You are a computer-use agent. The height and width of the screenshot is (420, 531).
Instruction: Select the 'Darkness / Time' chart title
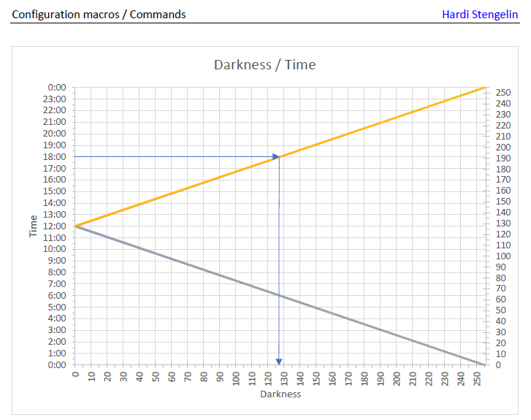click(x=265, y=65)
